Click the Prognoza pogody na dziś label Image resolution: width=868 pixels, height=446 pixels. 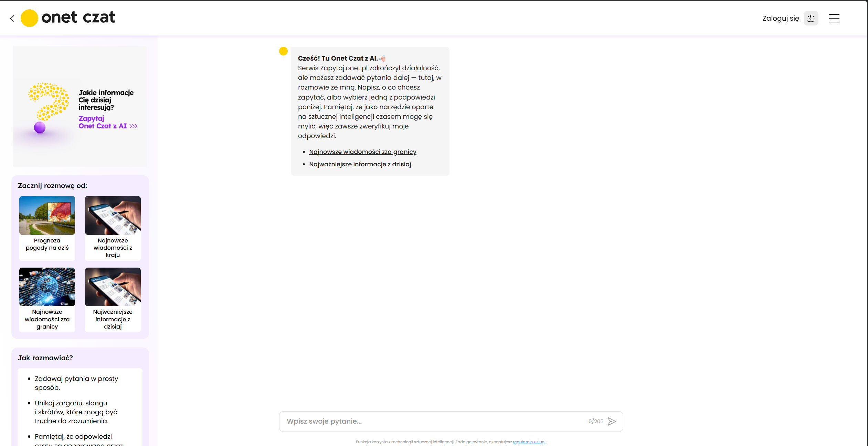point(47,244)
